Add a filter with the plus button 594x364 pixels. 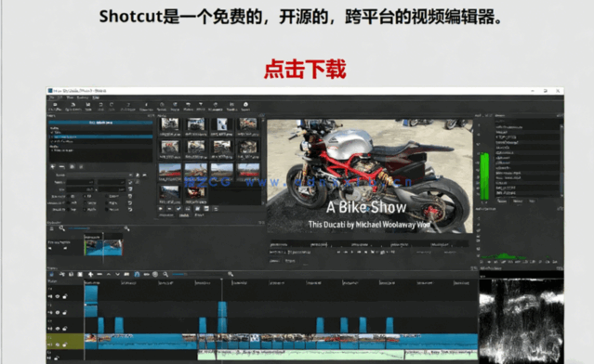[52, 166]
